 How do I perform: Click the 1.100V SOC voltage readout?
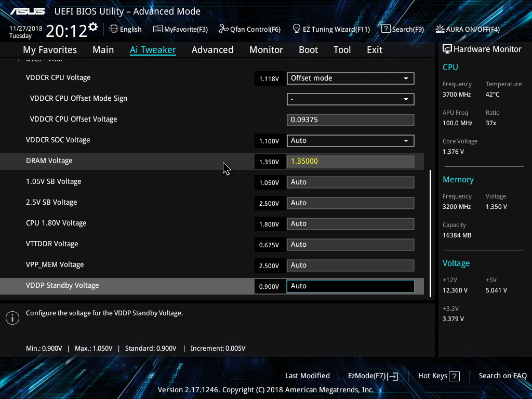point(270,141)
